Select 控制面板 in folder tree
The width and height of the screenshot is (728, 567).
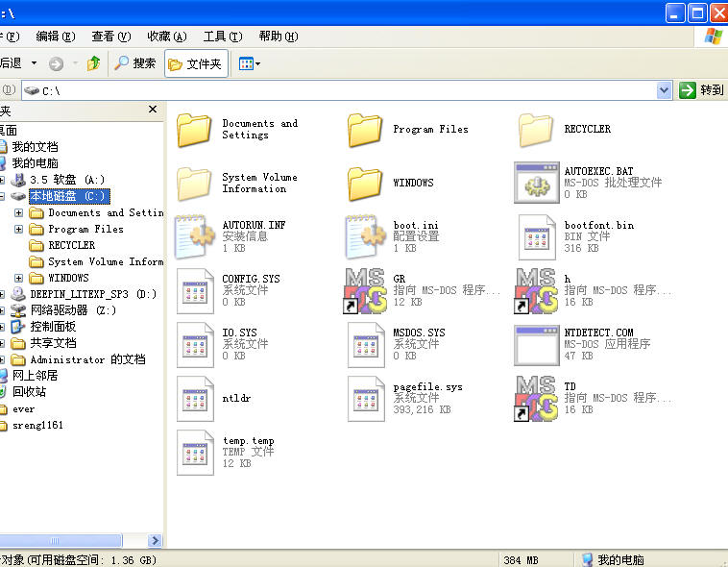coord(53,327)
